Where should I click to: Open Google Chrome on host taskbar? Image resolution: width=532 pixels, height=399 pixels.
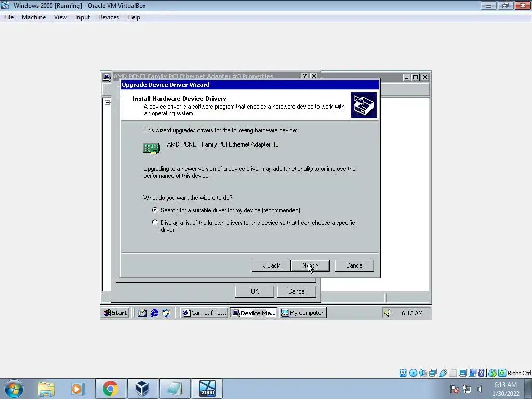pos(110,389)
